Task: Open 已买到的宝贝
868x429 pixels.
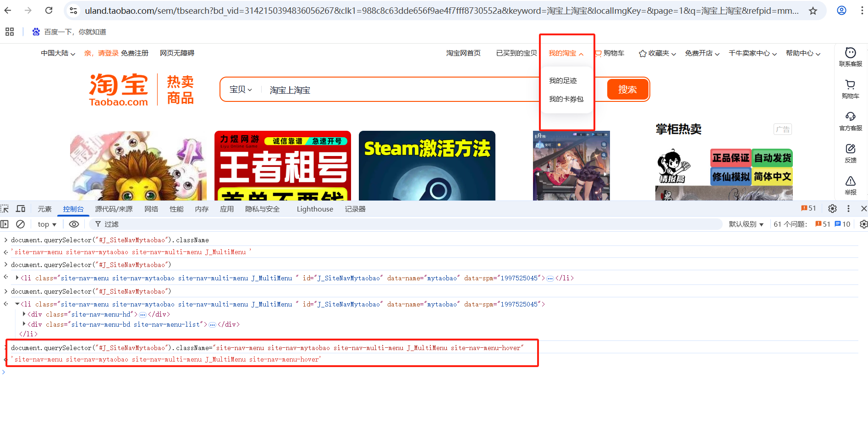Action: [x=516, y=53]
